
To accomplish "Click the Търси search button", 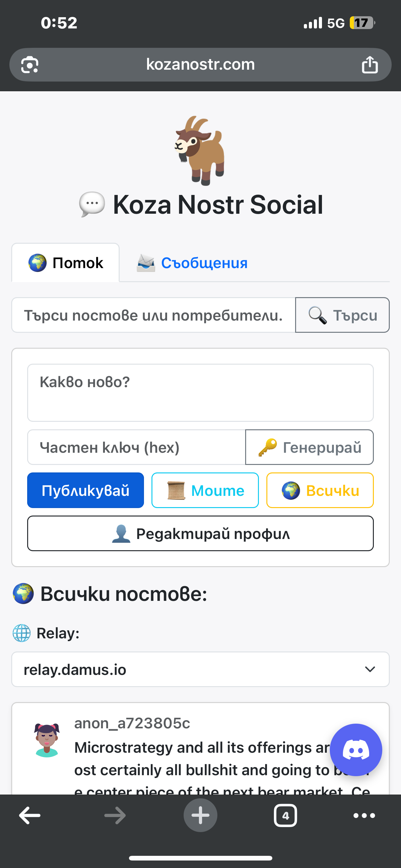I will (342, 315).
